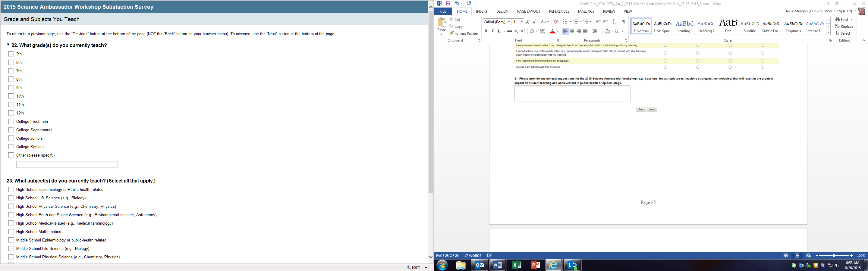Click the Sort A-Z icon

coord(614,22)
